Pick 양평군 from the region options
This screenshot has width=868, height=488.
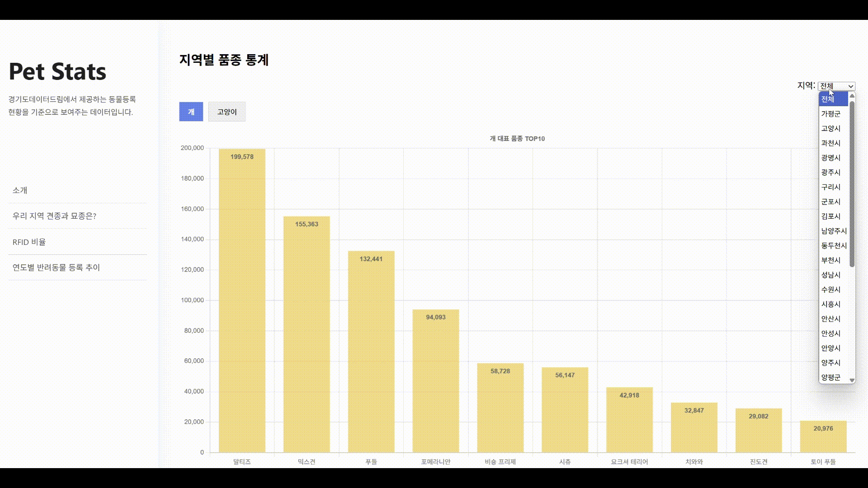[x=831, y=377]
